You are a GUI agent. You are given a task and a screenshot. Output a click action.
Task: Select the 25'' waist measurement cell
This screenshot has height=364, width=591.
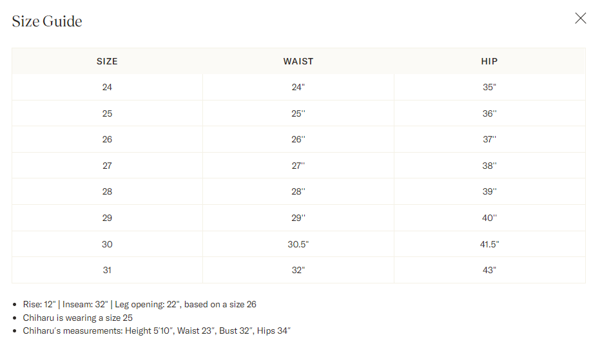(x=298, y=113)
